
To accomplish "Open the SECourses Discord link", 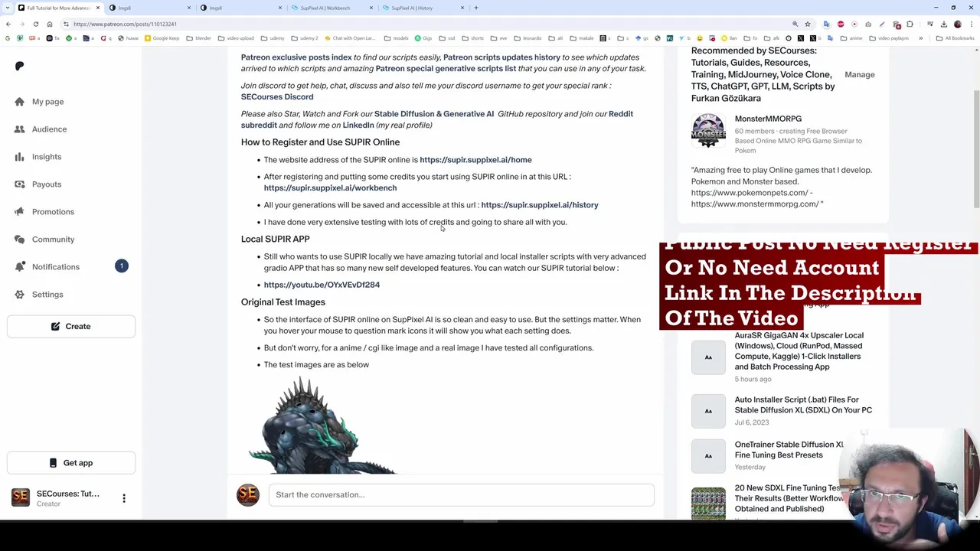I will coord(277,97).
